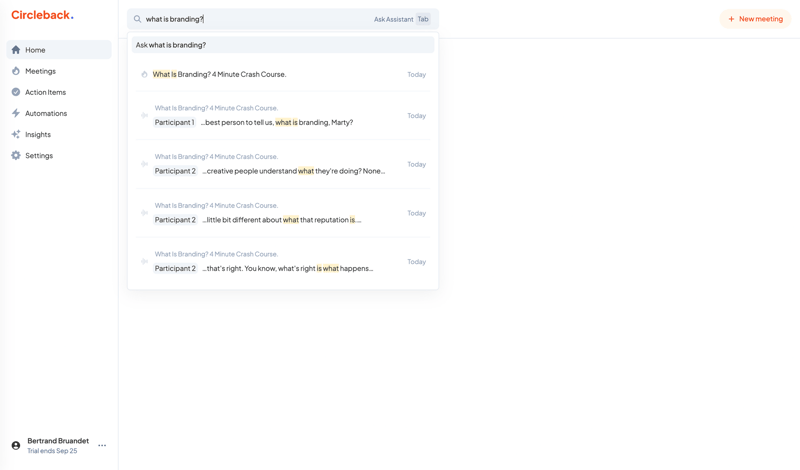This screenshot has height=470, width=800.
Task: Click Participant 2 tag on 'creative people' result
Action: [x=175, y=171]
